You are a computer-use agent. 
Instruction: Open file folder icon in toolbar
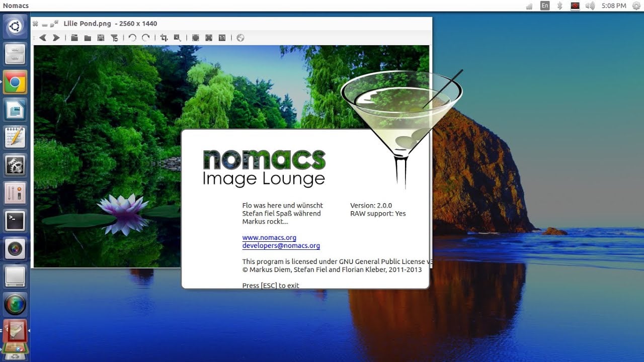88,38
